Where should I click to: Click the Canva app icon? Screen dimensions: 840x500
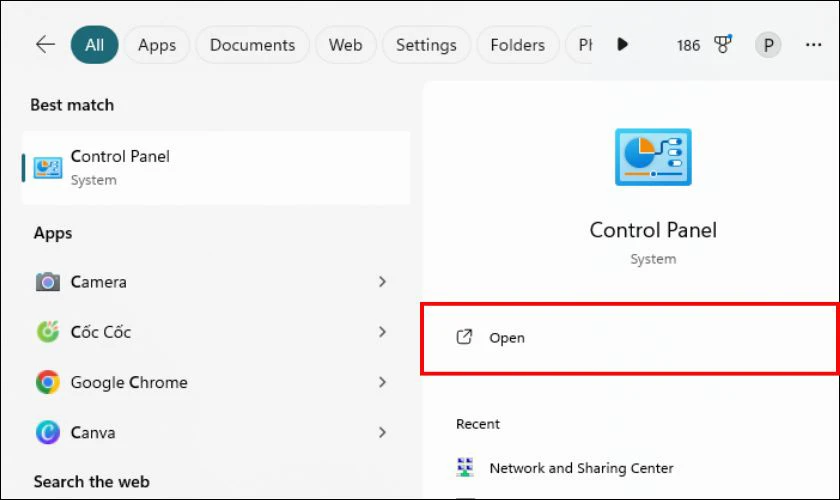point(48,432)
